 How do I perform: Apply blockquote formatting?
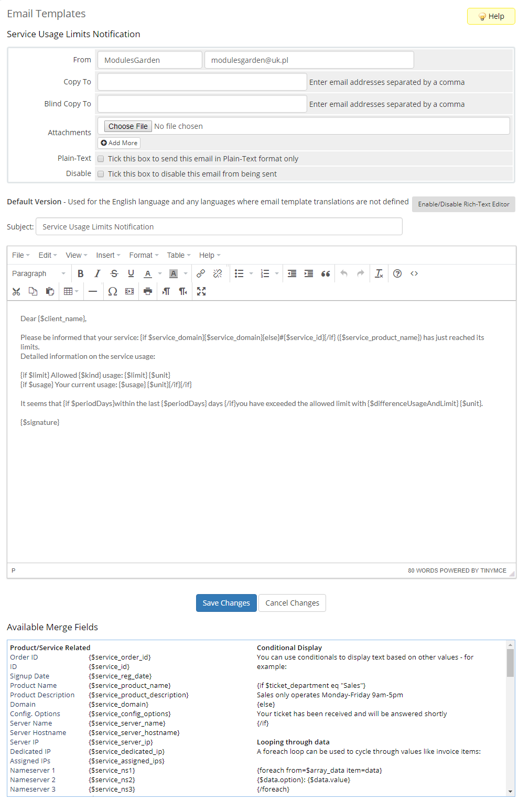[x=326, y=273]
